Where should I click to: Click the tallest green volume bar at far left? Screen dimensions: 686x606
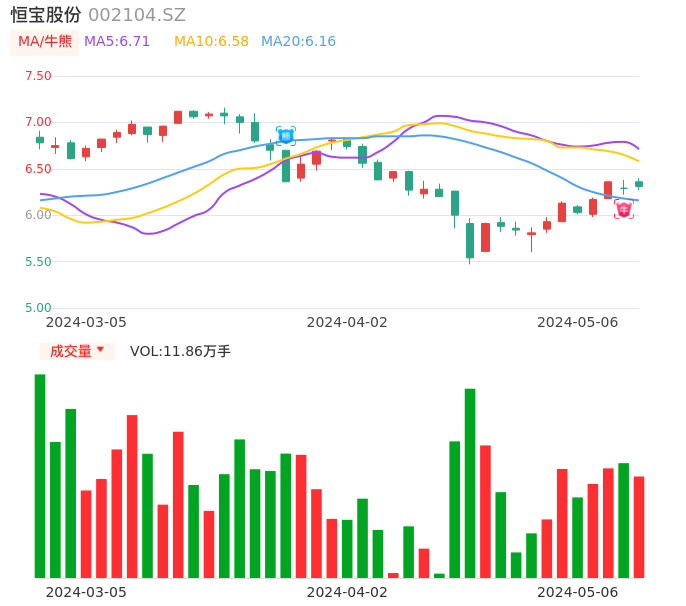pos(40,476)
